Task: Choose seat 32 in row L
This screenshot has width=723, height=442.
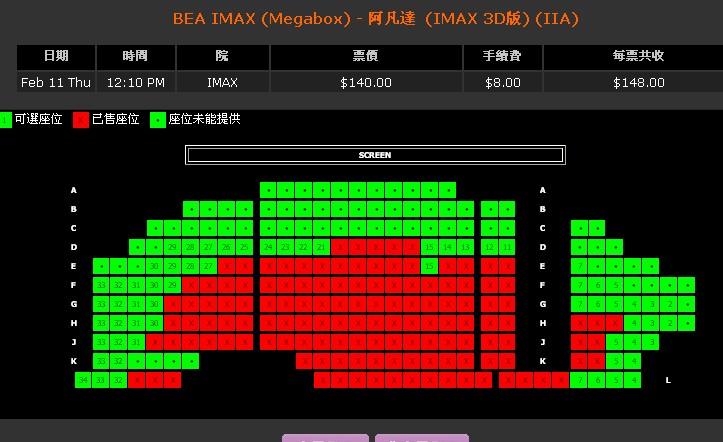Action: [x=119, y=380]
